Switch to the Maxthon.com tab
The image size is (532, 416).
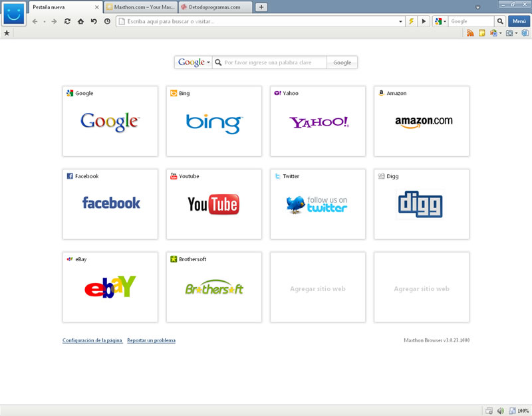pos(141,7)
